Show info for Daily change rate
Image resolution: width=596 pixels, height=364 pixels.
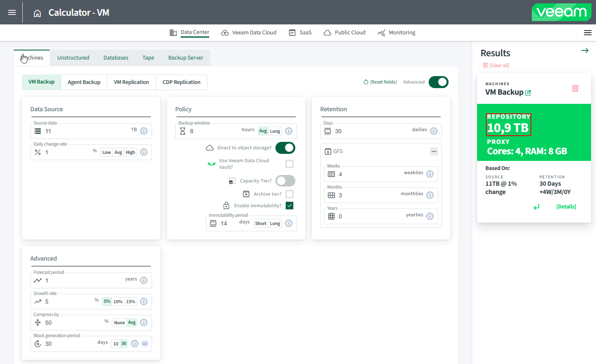tap(144, 152)
